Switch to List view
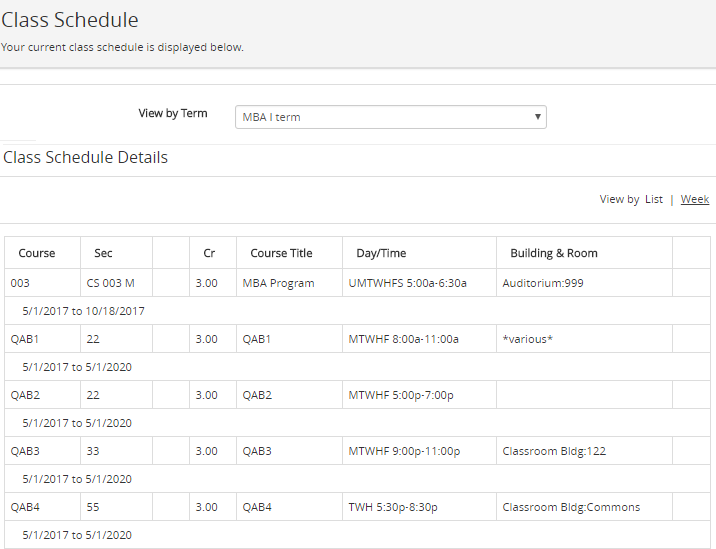Screen dimensions: 716x549 tap(653, 199)
